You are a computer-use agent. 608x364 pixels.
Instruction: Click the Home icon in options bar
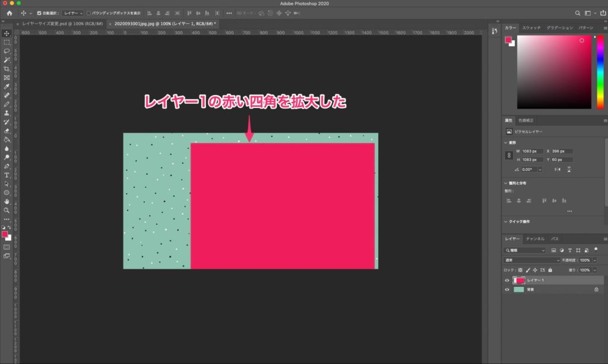click(9, 12)
